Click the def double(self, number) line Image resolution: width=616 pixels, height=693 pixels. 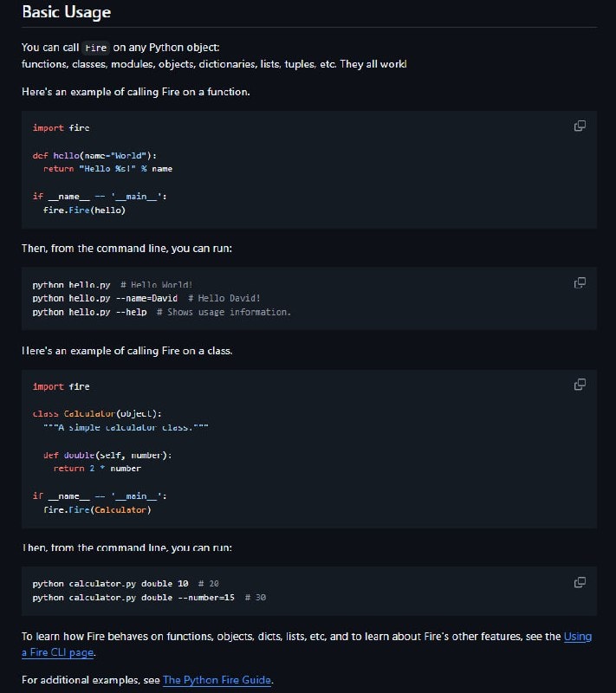(x=107, y=455)
